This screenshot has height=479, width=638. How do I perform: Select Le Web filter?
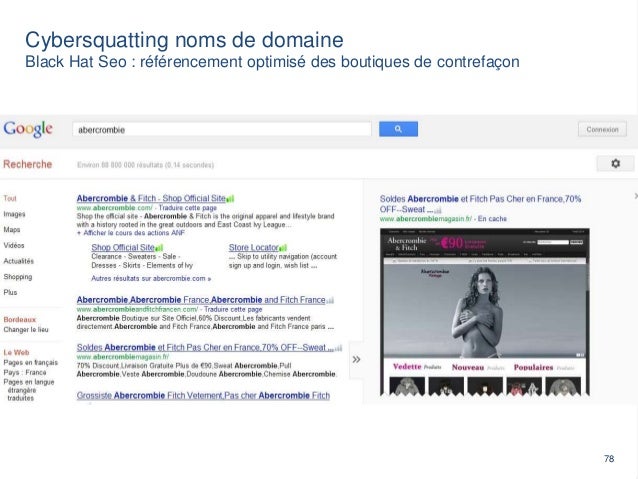pos(16,352)
